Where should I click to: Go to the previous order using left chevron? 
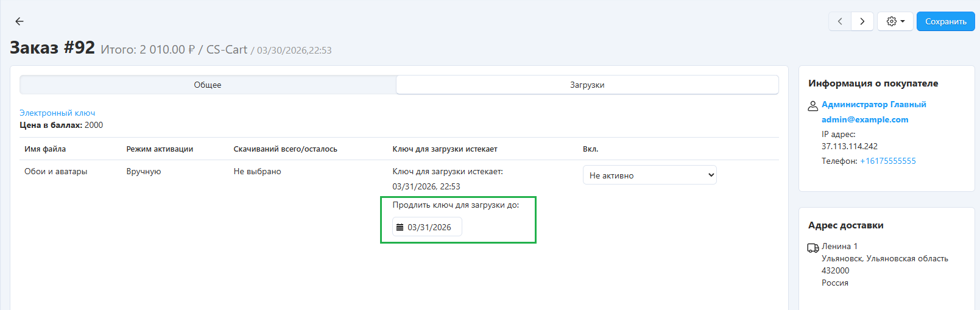click(x=840, y=21)
